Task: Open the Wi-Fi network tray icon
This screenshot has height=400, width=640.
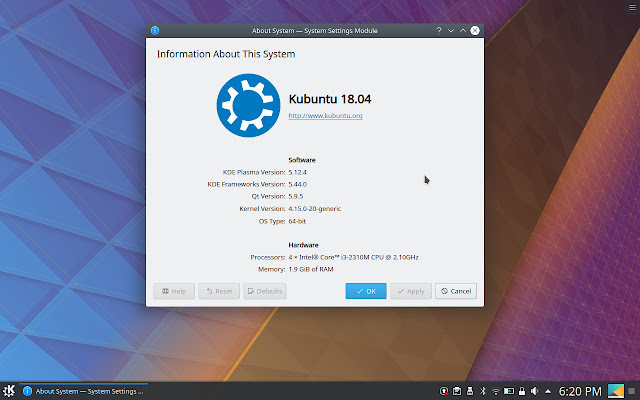Action: coord(496,391)
